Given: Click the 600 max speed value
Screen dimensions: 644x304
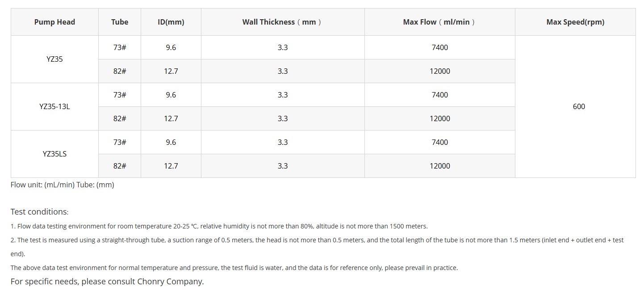Looking at the screenshot, I should point(579,106).
